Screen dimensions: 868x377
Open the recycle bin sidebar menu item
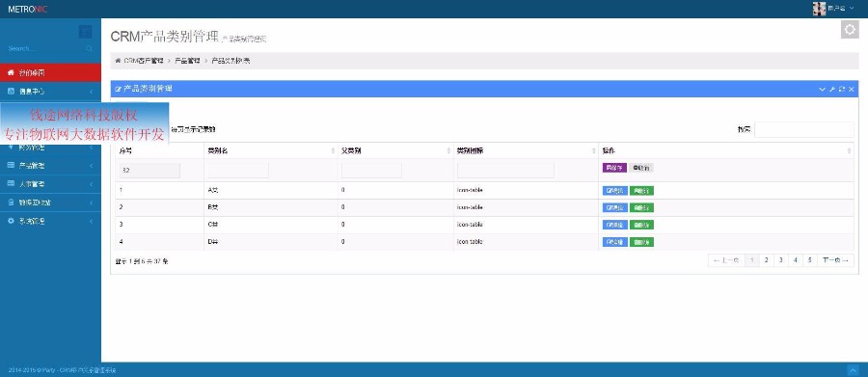50,202
